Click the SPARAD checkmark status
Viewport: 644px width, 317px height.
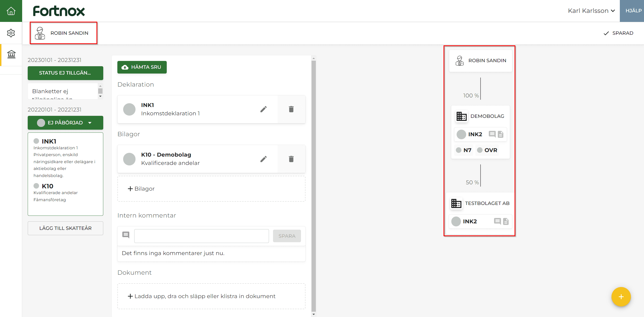[x=619, y=33]
